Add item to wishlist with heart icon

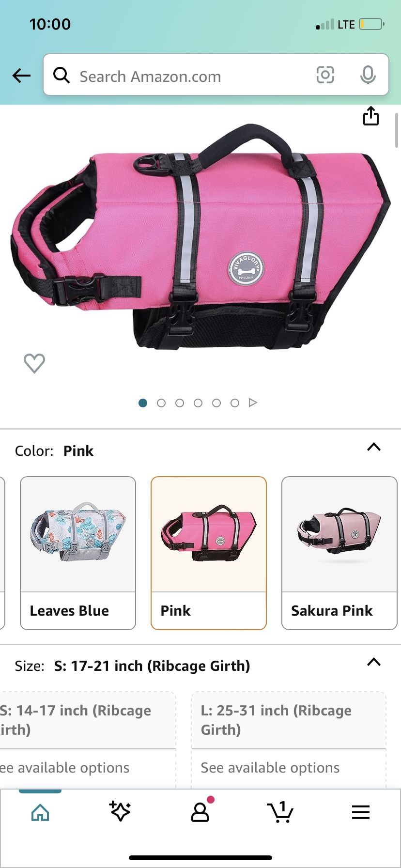[x=34, y=363]
